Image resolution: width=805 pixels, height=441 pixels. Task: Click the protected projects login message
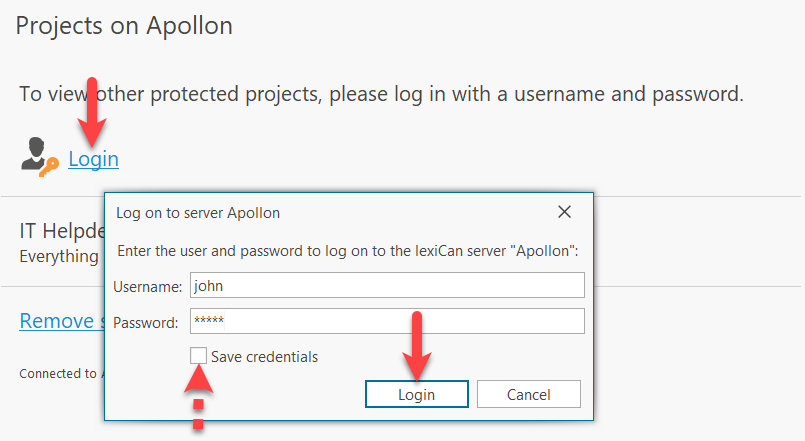point(381,95)
